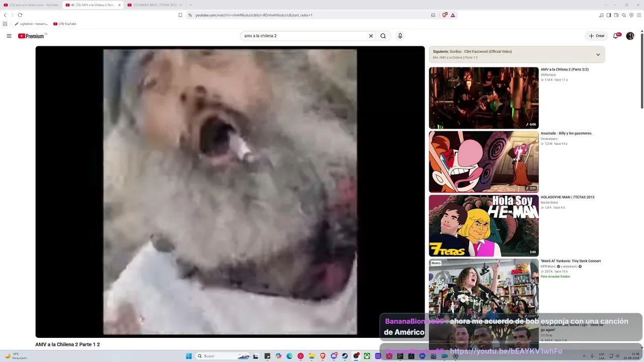Viewport: 644px width, 362px height.
Task: Open the YouTube guide hamburger menu
Action: (x=9, y=36)
